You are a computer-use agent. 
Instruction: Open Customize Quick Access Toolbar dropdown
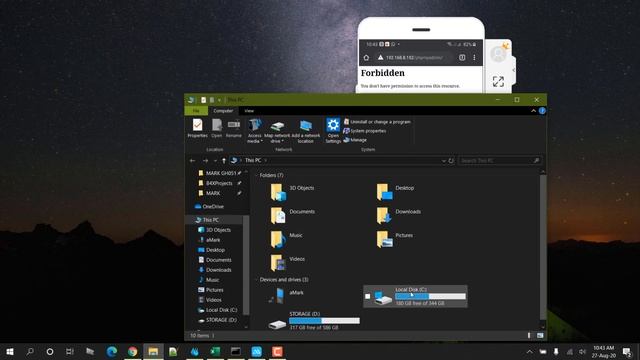pos(219,100)
